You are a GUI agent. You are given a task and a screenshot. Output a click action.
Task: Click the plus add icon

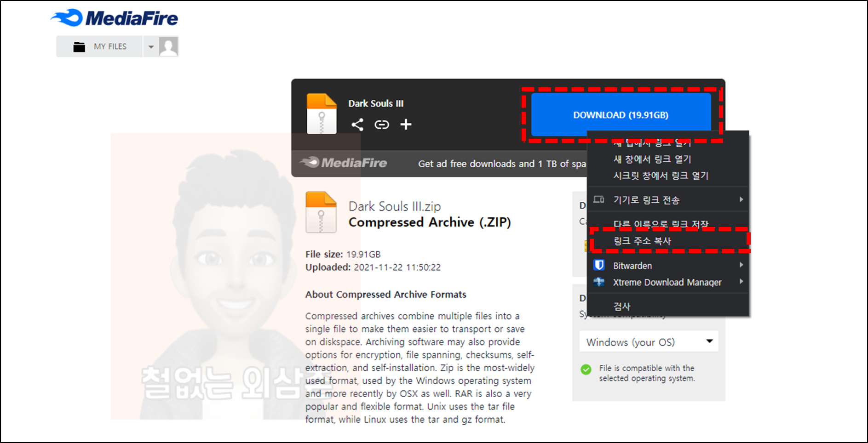[406, 125]
